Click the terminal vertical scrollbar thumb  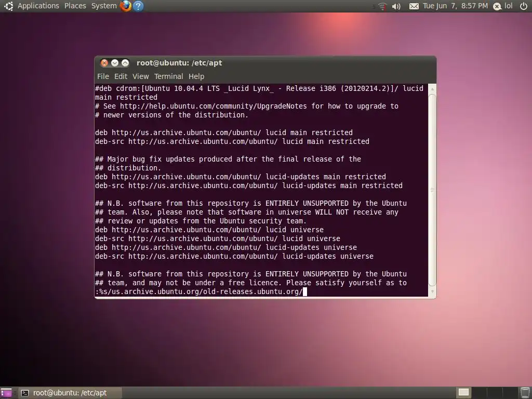point(432,190)
